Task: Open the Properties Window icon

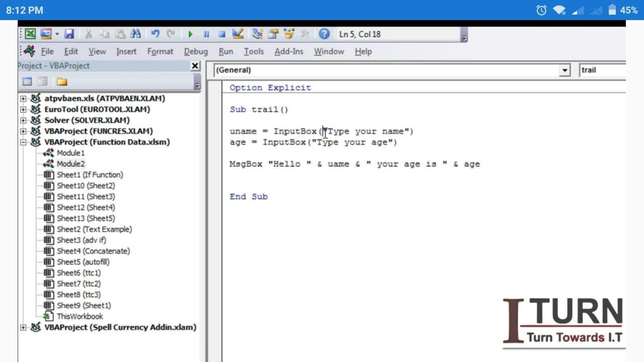Action: (x=273, y=34)
